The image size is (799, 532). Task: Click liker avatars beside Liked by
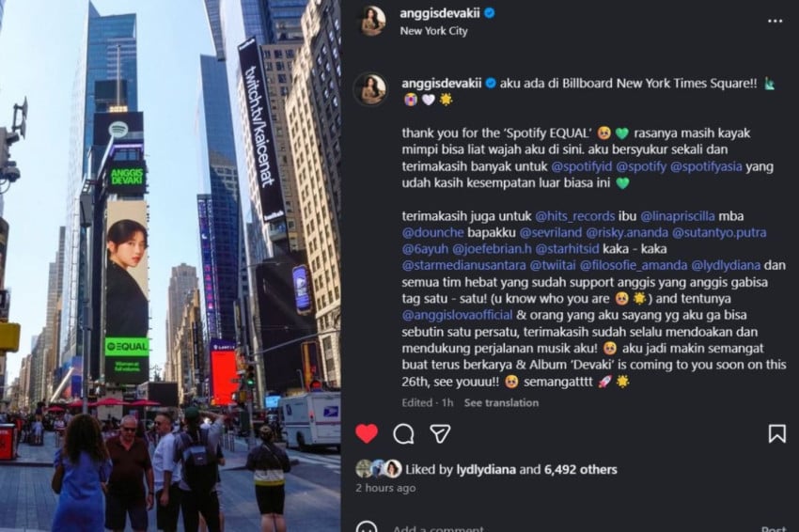pyautogui.click(x=379, y=469)
